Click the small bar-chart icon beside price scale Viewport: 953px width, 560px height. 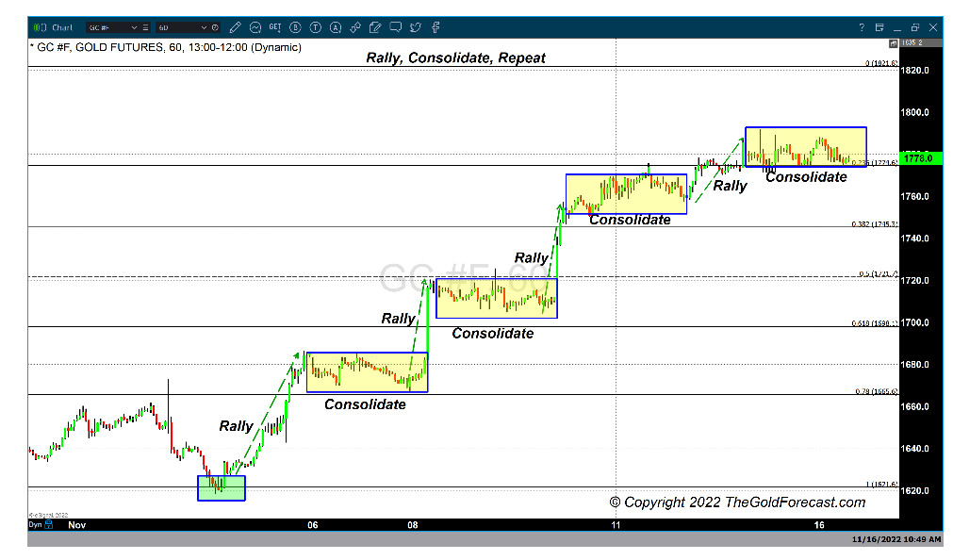894,43
